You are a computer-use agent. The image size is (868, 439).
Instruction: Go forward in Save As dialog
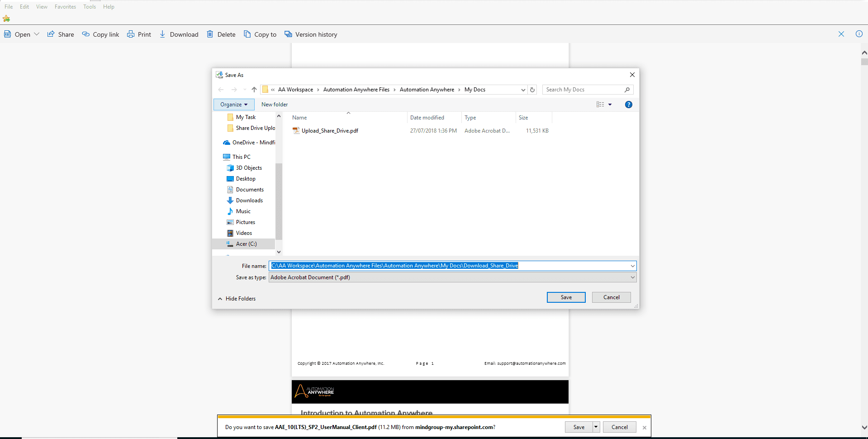click(x=234, y=90)
